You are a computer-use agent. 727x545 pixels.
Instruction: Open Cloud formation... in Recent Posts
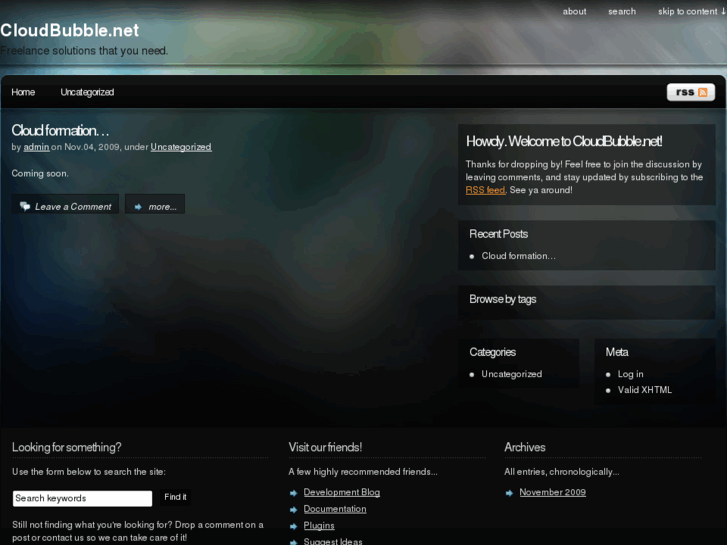coord(518,256)
